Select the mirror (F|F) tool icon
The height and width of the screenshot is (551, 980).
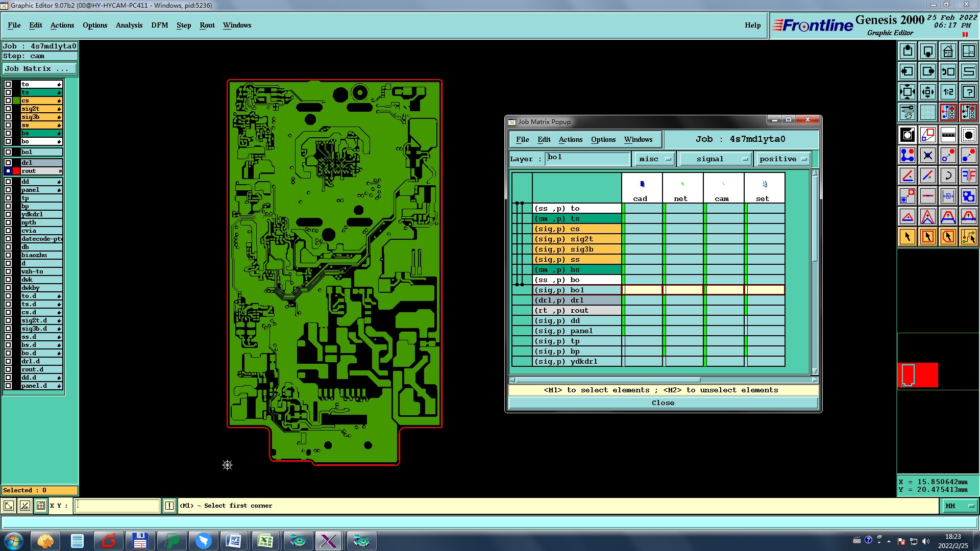pyautogui.click(x=968, y=176)
